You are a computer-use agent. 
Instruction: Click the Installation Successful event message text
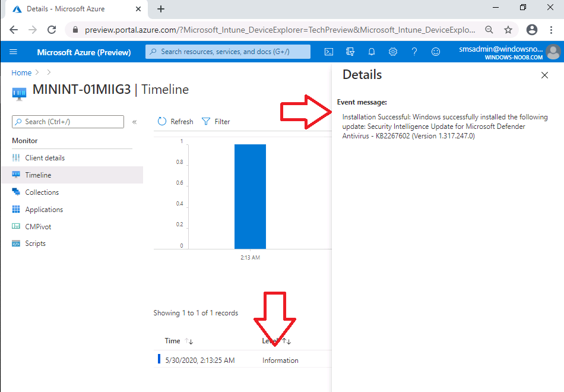(445, 127)
